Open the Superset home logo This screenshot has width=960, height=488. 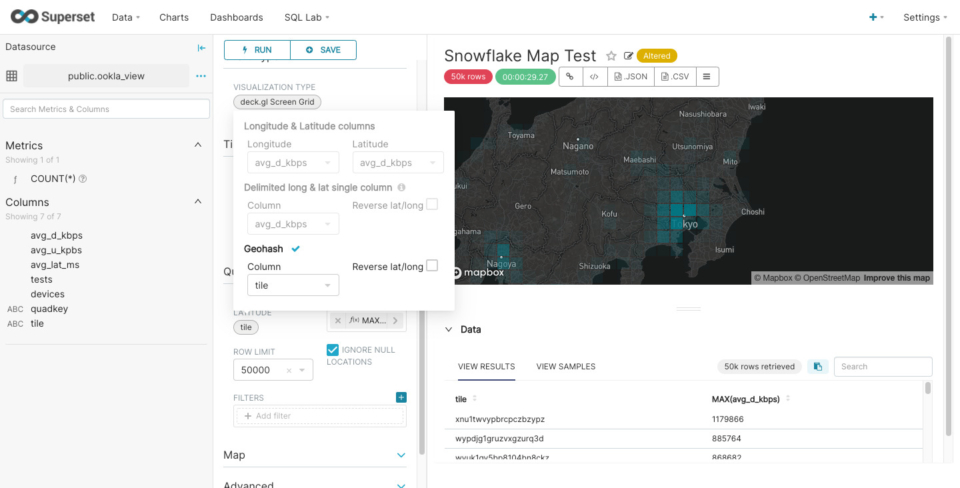pyautogui.click(x=53, y=17)
